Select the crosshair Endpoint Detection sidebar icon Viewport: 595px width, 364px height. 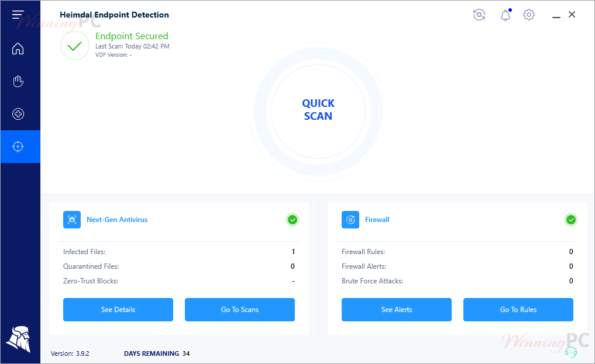coord(18,147)
